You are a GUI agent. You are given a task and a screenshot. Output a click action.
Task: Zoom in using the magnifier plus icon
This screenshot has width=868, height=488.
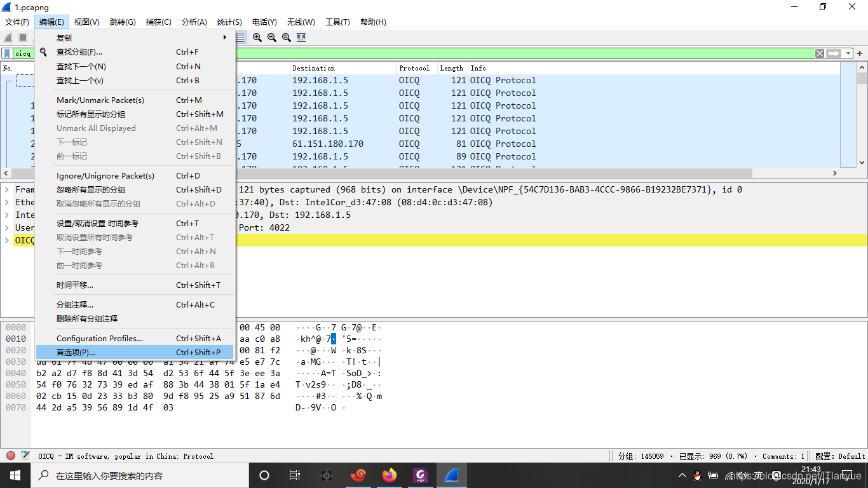[257, 37]
